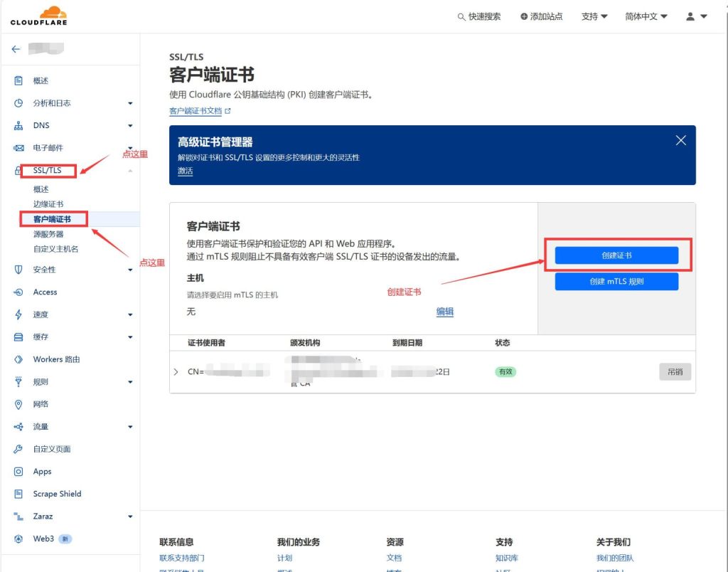Dismiss the 高级证书管理器 banner
This screenshot has height=572, width=728.
680,140
